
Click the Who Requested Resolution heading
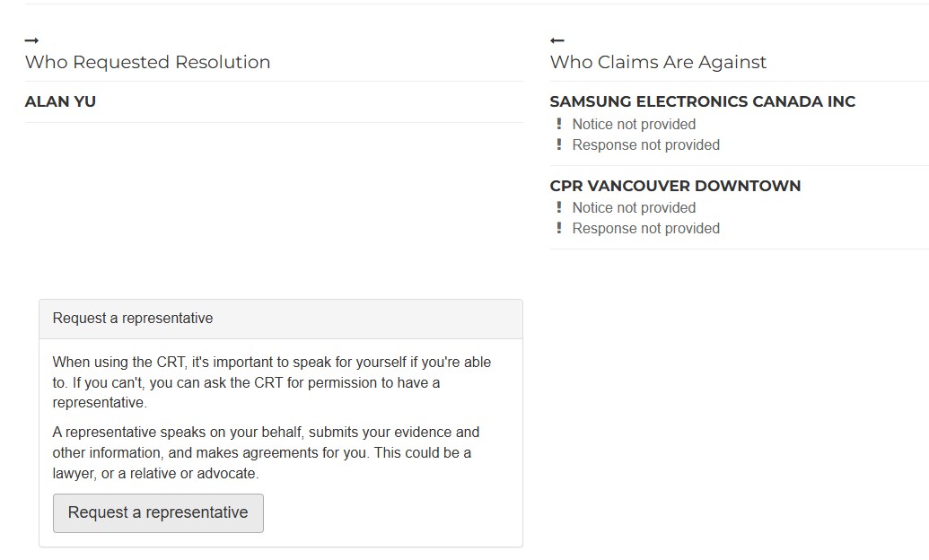(147, 62)
